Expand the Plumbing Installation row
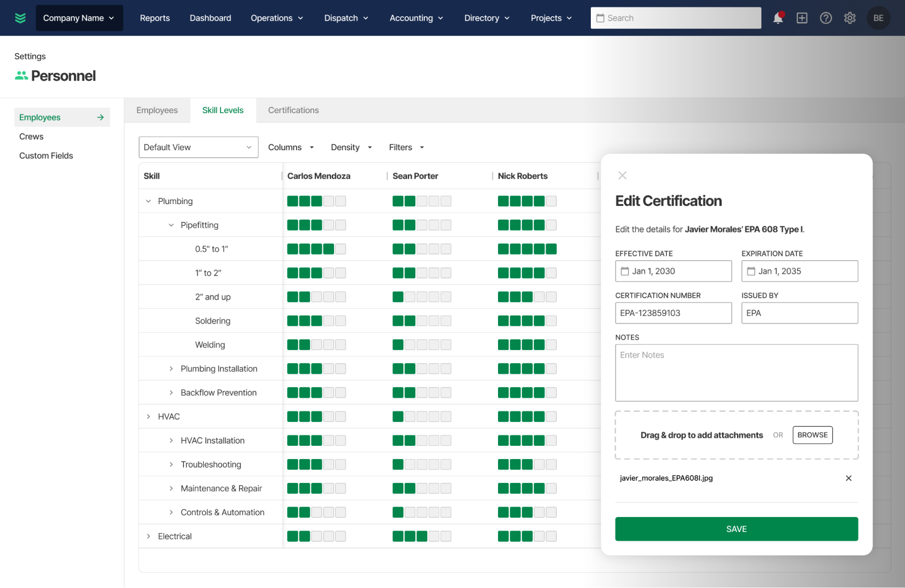This screenshot has height=588, width=905. pos(171,368)
